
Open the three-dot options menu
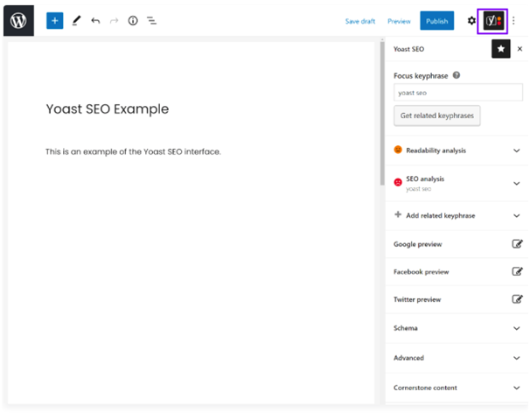[513, 21]
